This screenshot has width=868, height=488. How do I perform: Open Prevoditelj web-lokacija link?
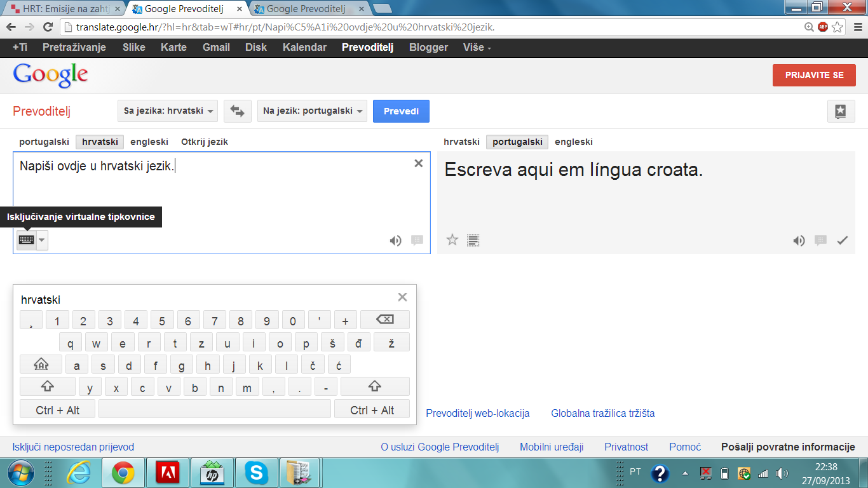tap(478, 413)
